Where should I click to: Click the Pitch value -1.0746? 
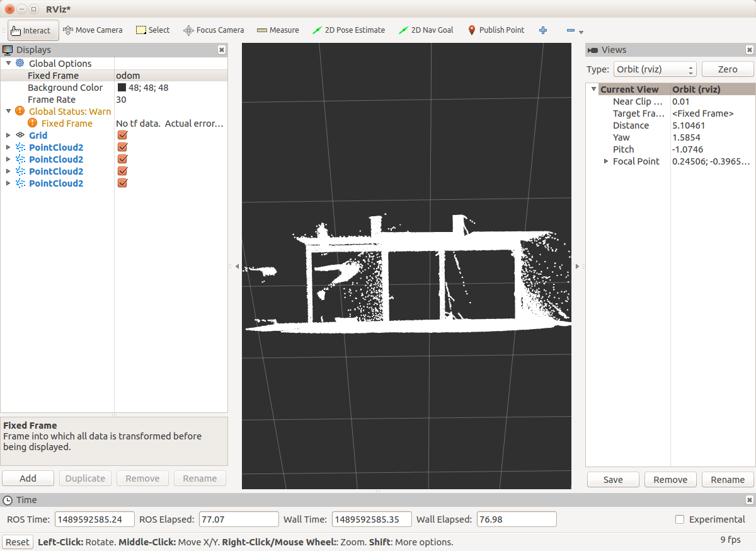[x=688, y=149]
